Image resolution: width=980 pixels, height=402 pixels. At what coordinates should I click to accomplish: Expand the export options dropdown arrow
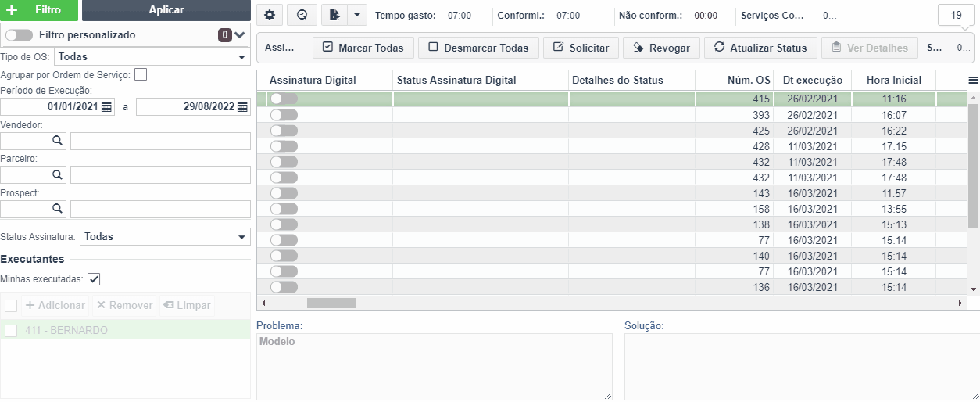click(x=356, y=15)
